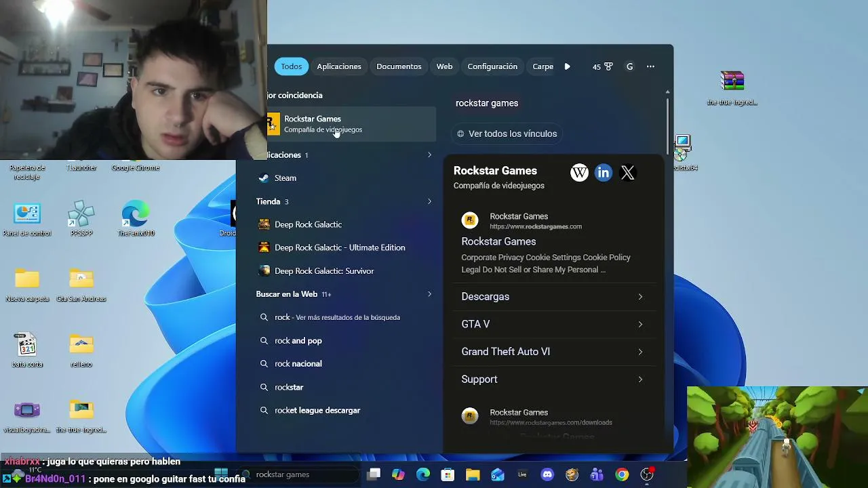
Task: Select PPSSPP desktop icon
Action: point(81,219)
